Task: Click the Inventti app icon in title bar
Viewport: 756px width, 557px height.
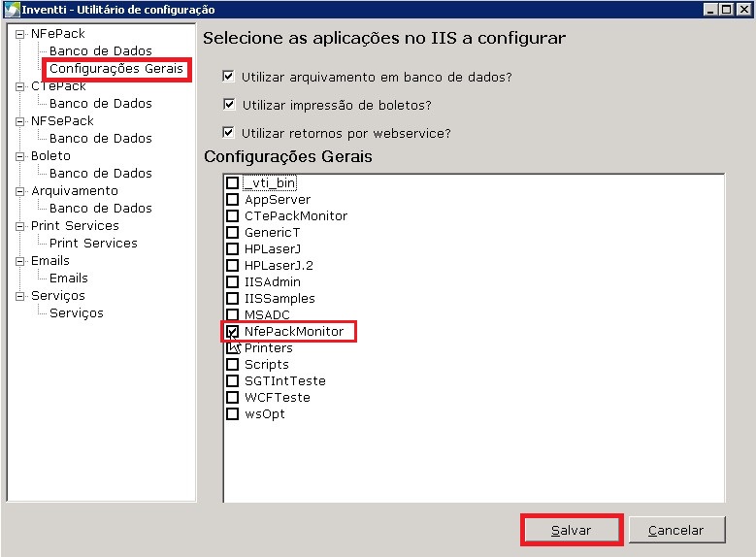Action: 11,10
